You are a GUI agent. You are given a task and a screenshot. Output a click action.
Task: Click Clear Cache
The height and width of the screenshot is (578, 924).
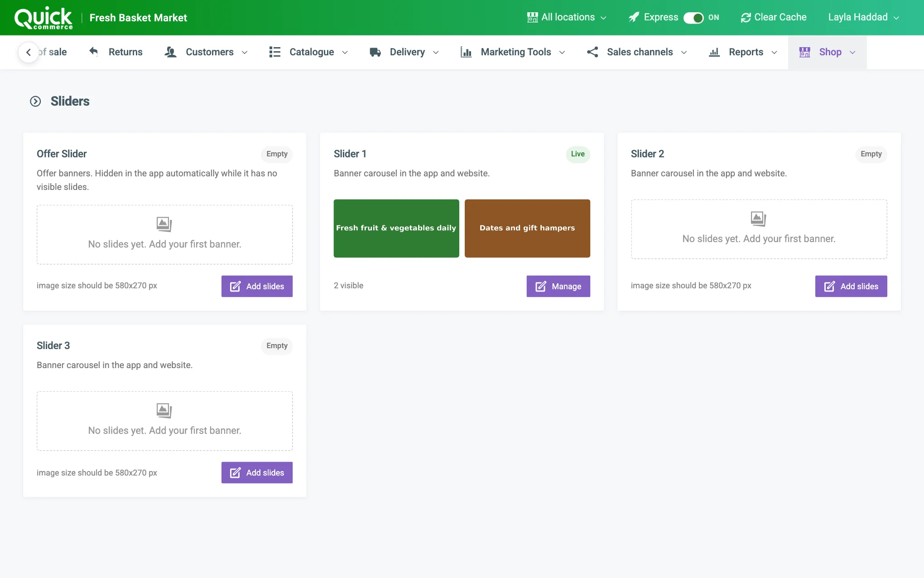(774, 17)
